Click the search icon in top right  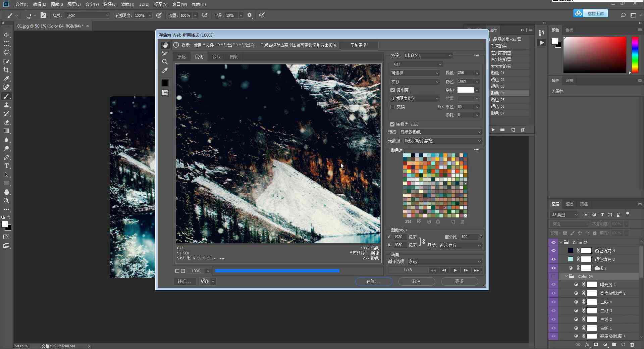(623, 15)
